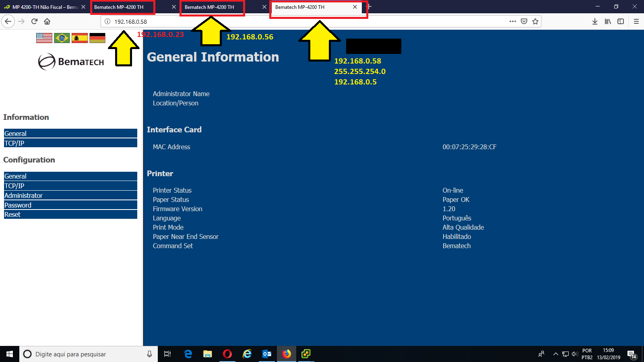Bookmark this page with the star
Viewport: 644px width, 362px height.
tap(535, 21)
